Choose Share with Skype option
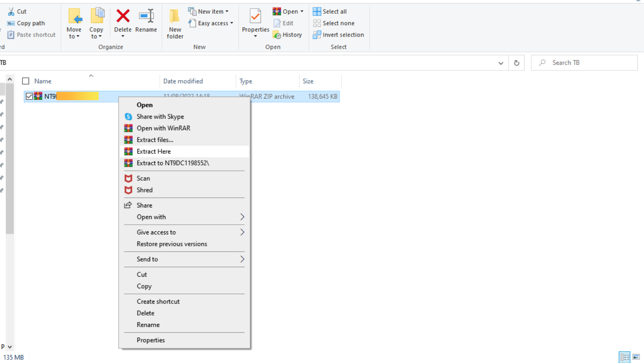 (160, 117)
